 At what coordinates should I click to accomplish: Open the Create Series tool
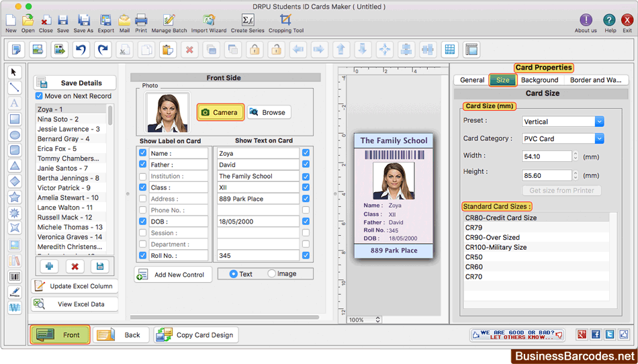click(x=247, y=24)
